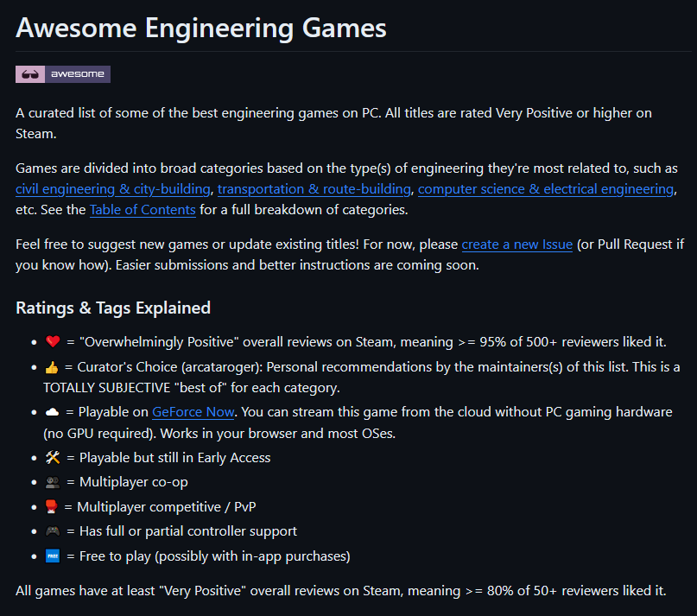Click the blue FREE badge icon
The image size is (697, 616).
pyautogui.click(x=53, y=556)
